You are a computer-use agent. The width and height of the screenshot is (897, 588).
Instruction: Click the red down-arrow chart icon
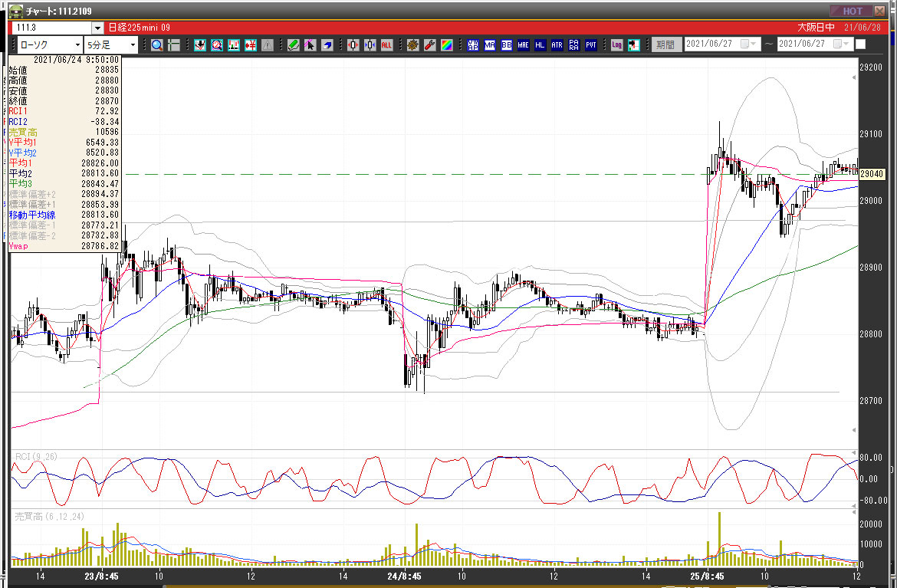coord(199,44)
